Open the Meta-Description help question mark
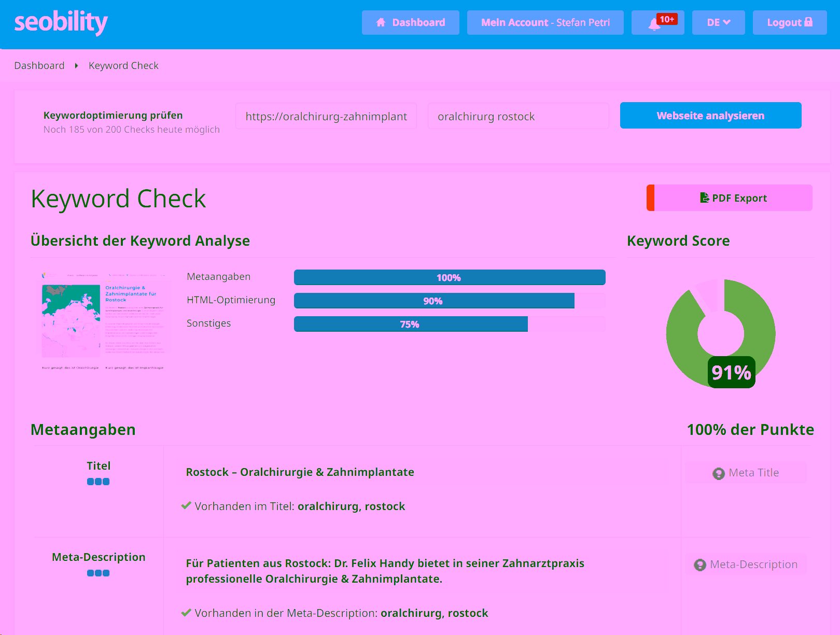840x635 pixels. pos(701,564)
